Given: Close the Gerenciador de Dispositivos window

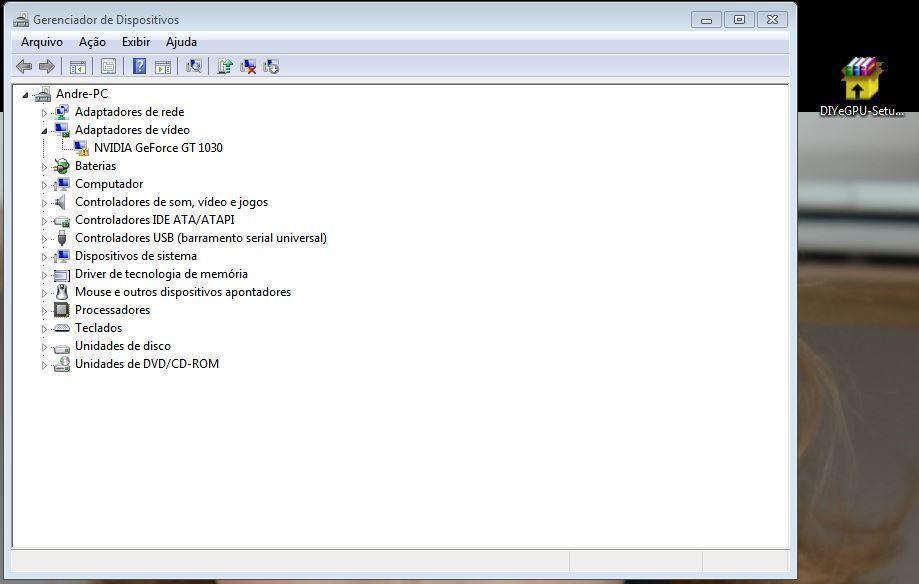Looking at the screenshot, I should pos(772,20).
